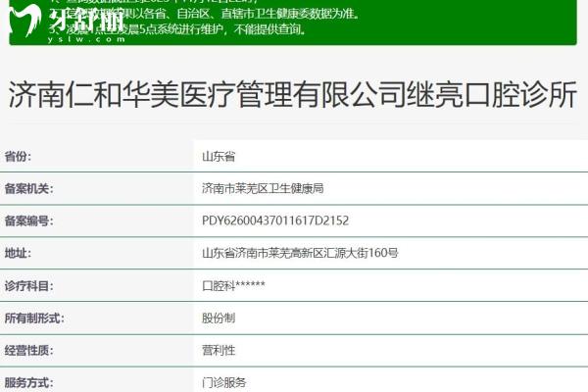Select the 省份 label
The height and width of the screenshot is (392, 588).
click(18, 156)
